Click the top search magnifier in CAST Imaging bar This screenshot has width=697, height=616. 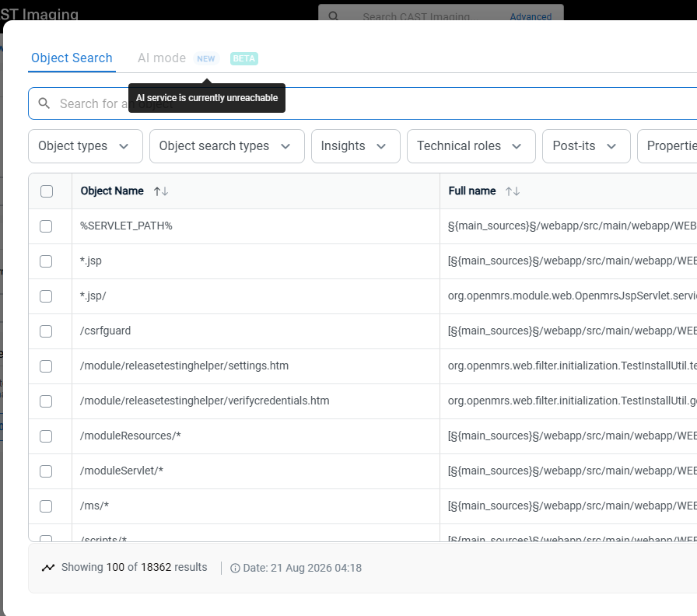click(x=334, y=16)
